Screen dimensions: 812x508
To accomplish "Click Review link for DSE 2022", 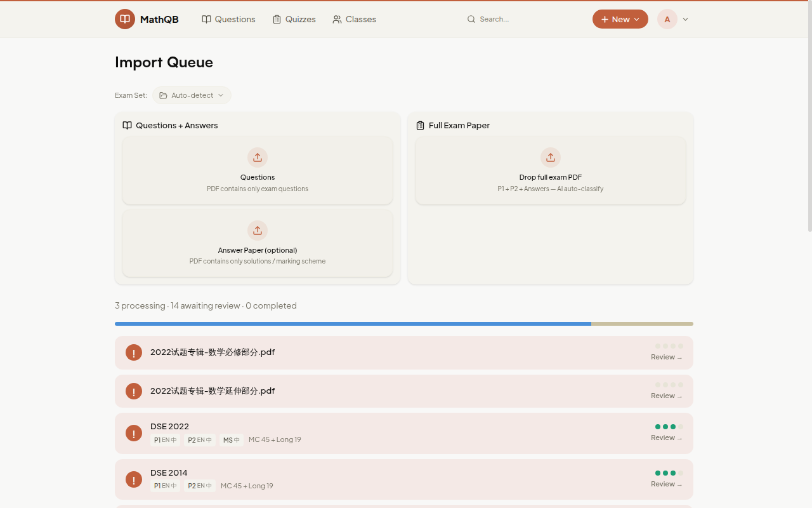I will 666,438.
